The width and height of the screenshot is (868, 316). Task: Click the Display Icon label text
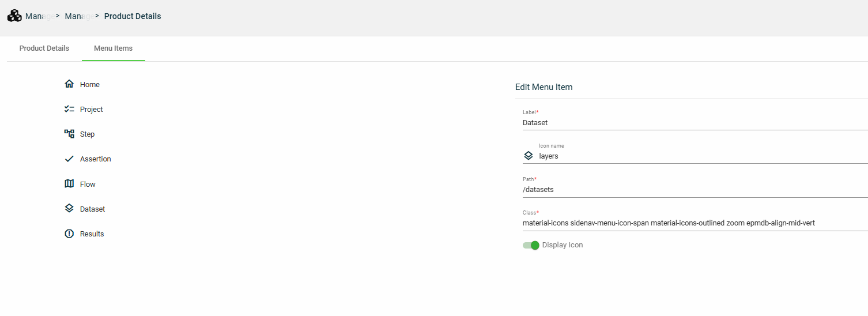click(563, 245)
